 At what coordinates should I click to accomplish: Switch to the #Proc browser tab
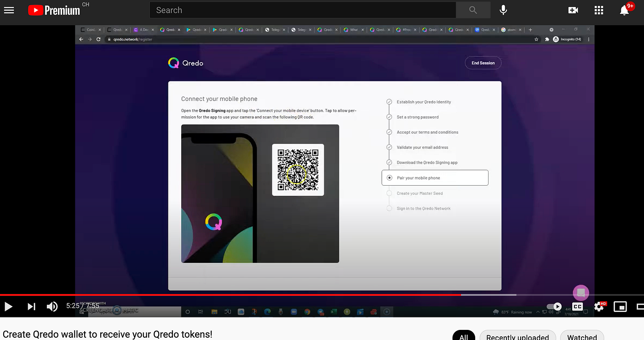coord(406,30)
